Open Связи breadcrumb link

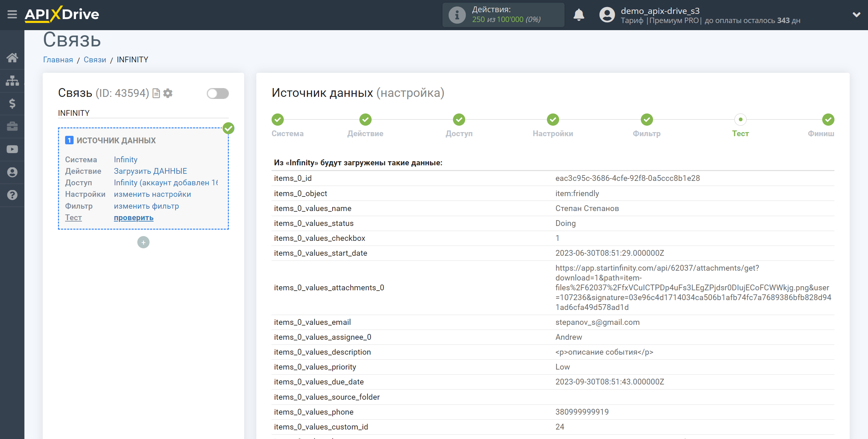coord(95,60)
